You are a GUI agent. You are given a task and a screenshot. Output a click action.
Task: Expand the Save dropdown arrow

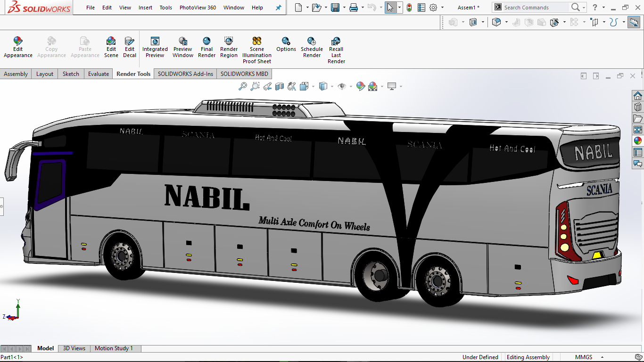tap(344, 8)
